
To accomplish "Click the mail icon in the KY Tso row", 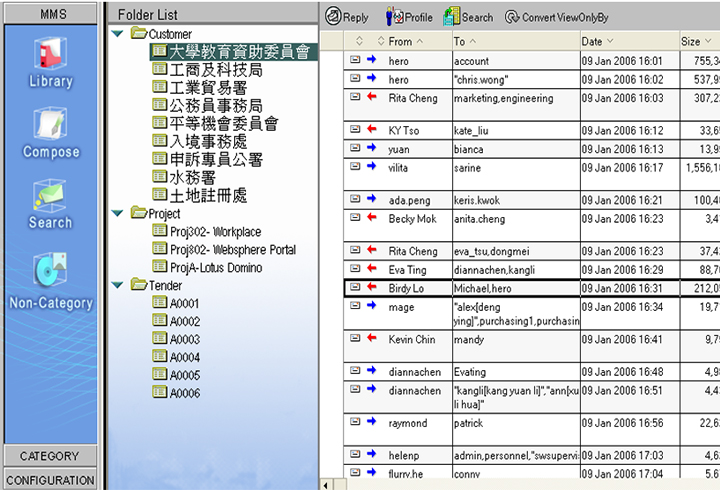I will point(355,129).
